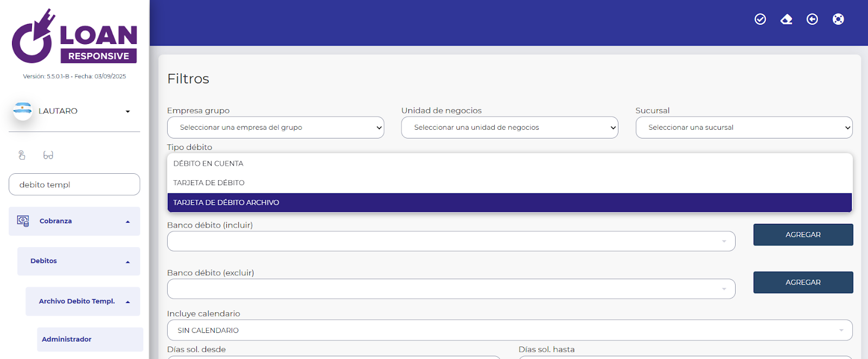Click the sidebar search field 'debito templ'
This screenshot has width=868, height=359.
(x=74, y=185)
